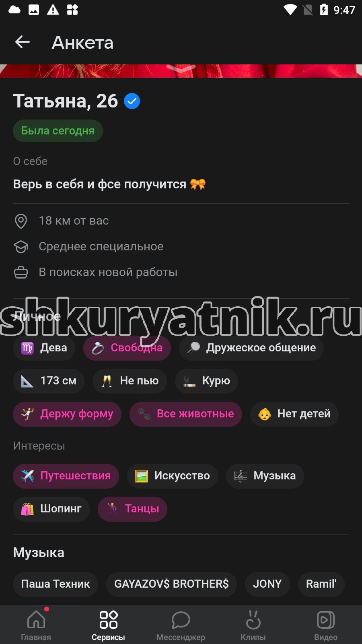The image size is (362, 644).
Task: Tap the Дружеское общение chip
Action: click(251, 348)
